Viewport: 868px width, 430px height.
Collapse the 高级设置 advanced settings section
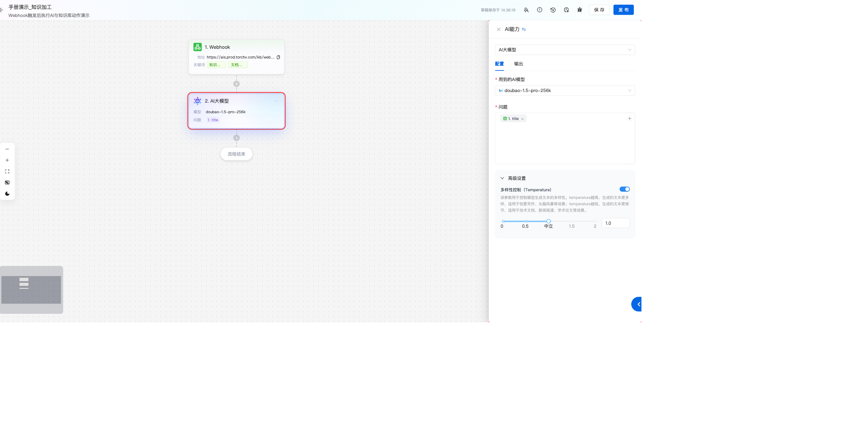[502, 178]
